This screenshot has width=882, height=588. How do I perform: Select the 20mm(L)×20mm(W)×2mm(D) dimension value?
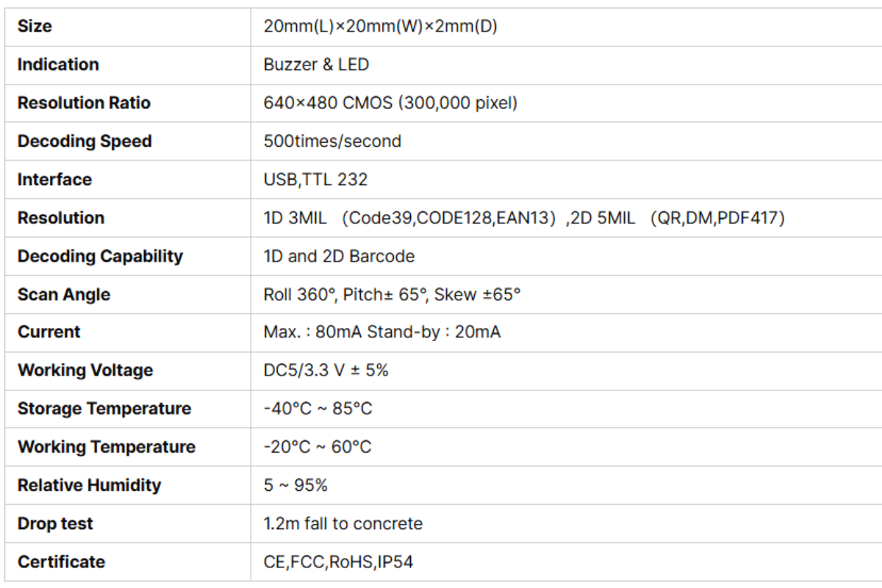click(x=381, y=26)
